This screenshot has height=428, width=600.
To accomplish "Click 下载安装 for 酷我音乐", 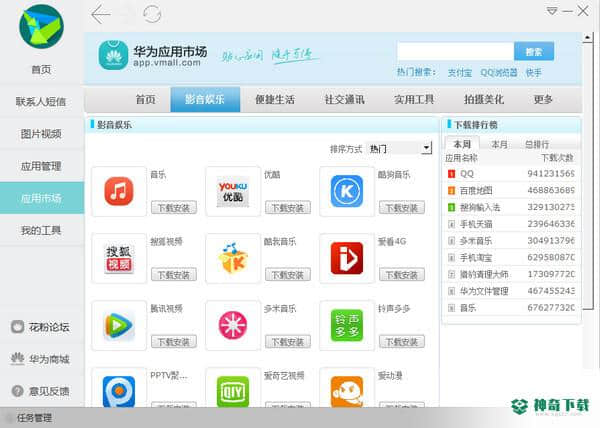I will click(288, 275).
